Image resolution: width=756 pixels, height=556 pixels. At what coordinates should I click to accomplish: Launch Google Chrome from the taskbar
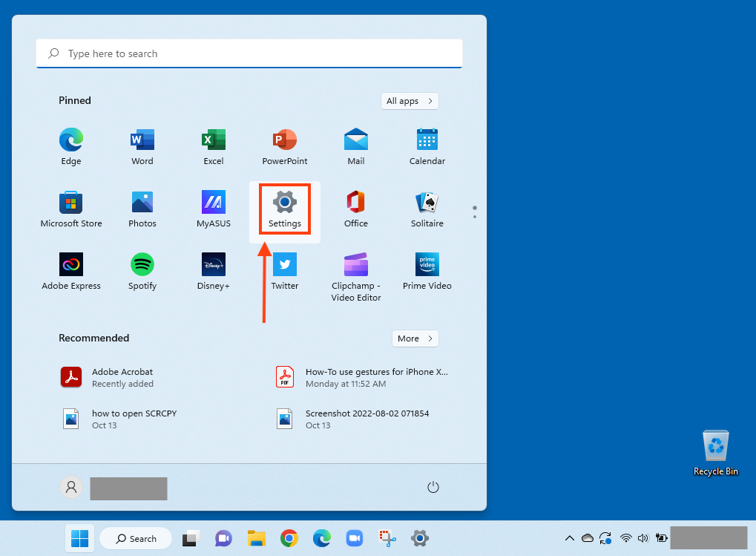pos(289,538)
